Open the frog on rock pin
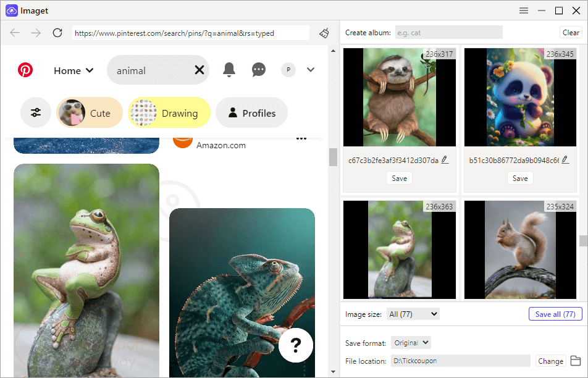Viewport: 588px width, 378px height. pyautogui.click(x=86, y=270)
